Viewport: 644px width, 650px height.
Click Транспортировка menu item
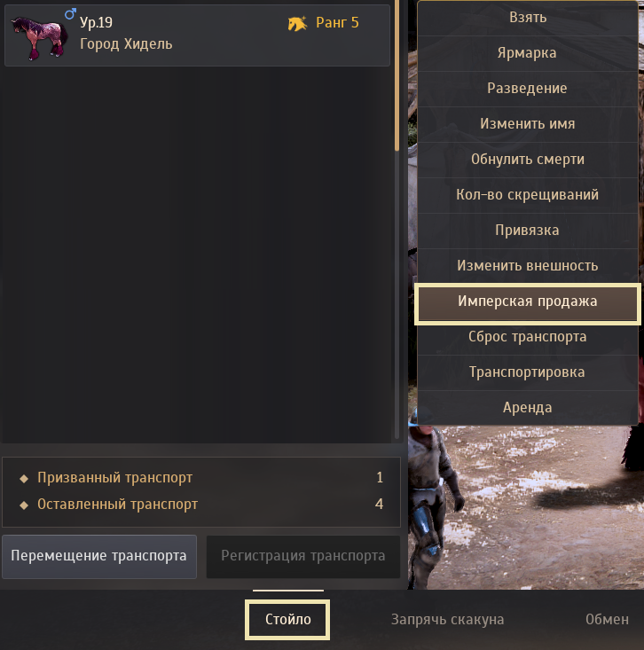(527, 372)
